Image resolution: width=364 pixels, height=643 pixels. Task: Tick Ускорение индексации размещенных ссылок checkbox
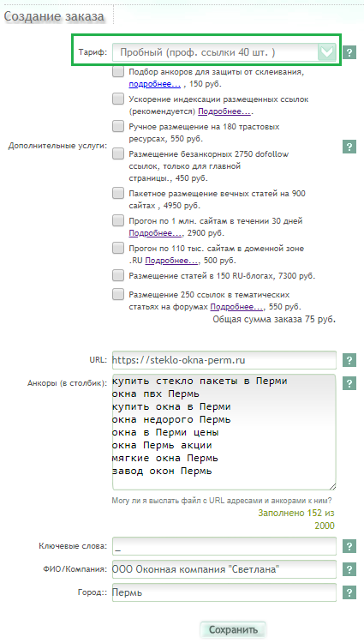[118, 99]
